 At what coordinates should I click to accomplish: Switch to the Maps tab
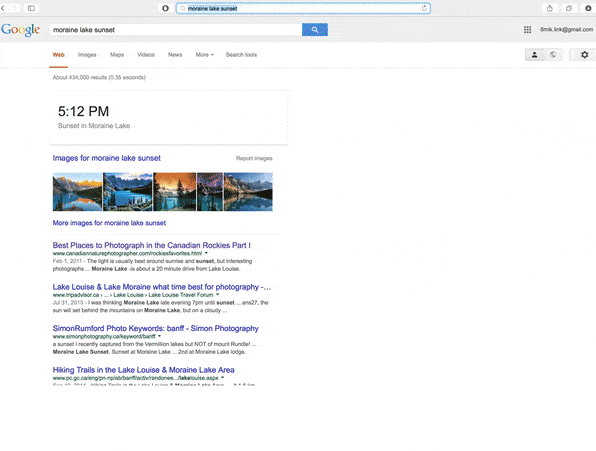(117, 55)
